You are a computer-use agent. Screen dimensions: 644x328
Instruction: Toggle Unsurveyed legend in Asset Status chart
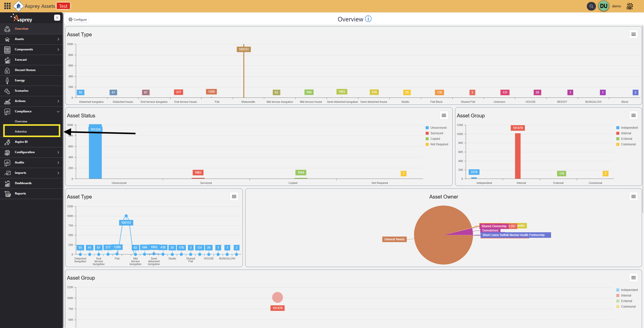point(438,128)
